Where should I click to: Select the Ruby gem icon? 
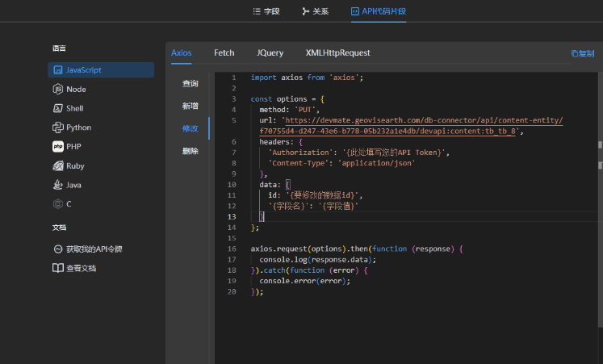[57, 165]
